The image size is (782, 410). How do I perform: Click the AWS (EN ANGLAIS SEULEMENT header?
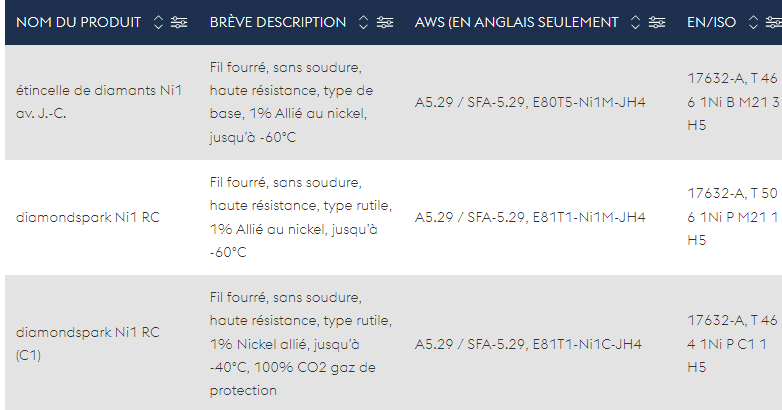pos(516,22)
